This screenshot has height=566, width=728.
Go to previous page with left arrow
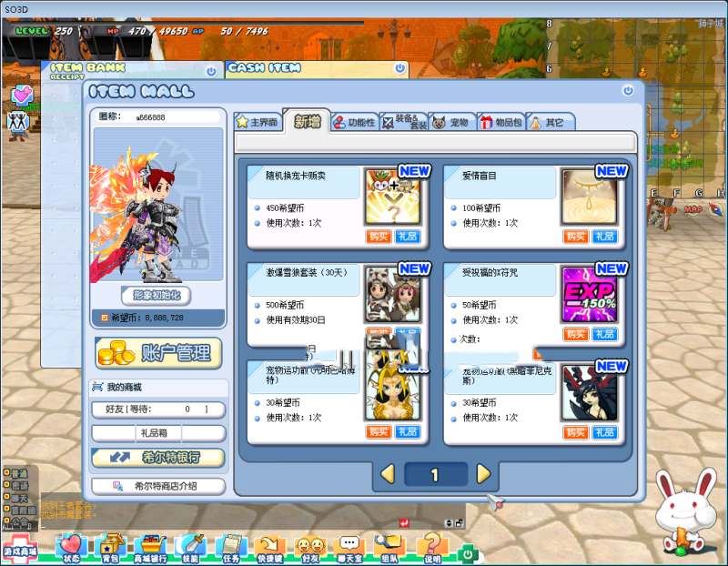tap(387, 474)
